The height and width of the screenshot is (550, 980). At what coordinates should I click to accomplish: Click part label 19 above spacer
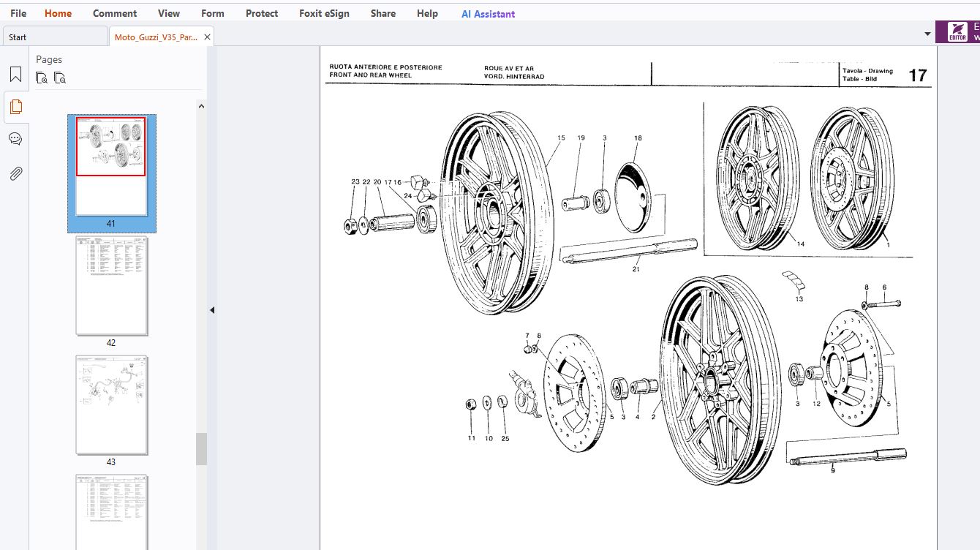point(581,137)
